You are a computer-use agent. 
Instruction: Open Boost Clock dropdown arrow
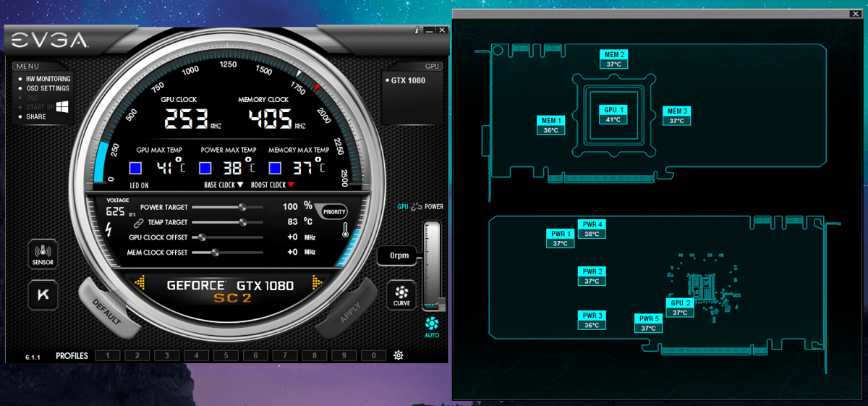[292, 185]
